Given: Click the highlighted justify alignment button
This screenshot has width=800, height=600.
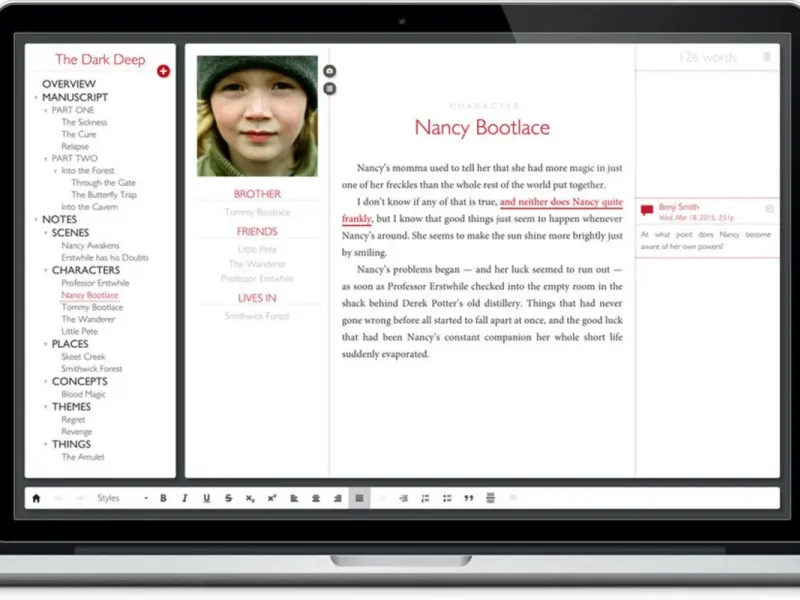Looking at the screenshot, I should pos(359,498).
